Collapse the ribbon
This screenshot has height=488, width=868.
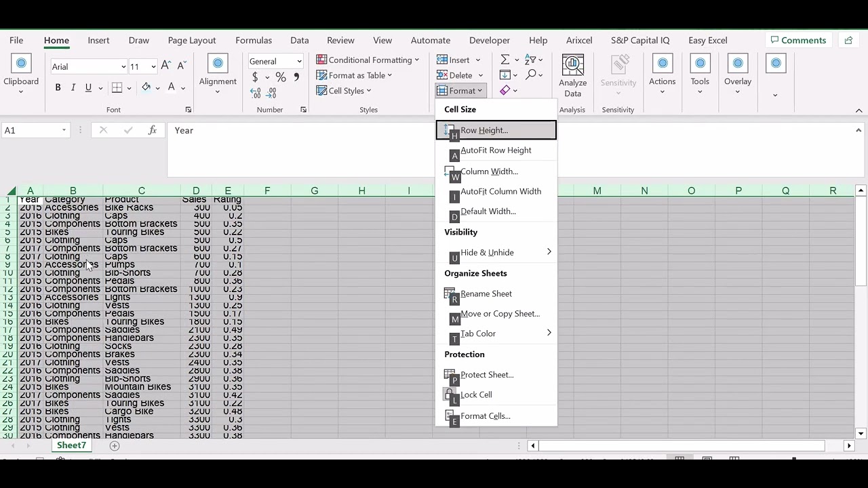coord(859,110)
